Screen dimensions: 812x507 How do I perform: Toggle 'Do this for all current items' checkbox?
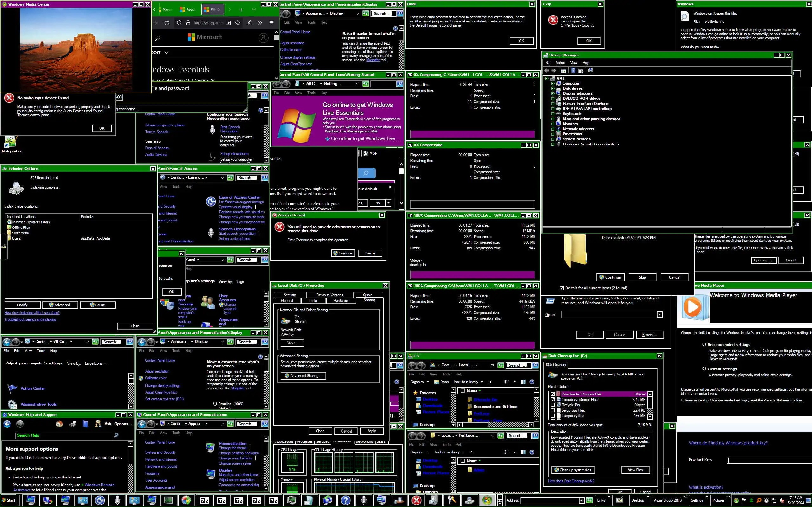[562, 288]
